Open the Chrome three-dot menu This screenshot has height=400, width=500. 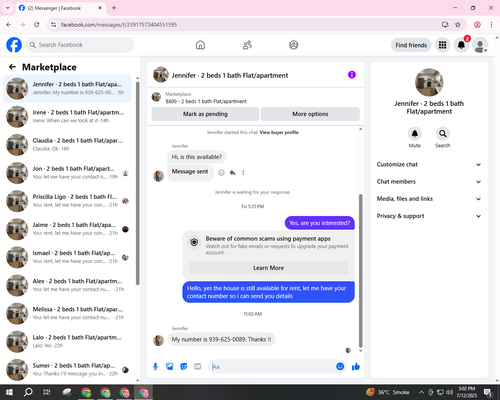[491, 25]
